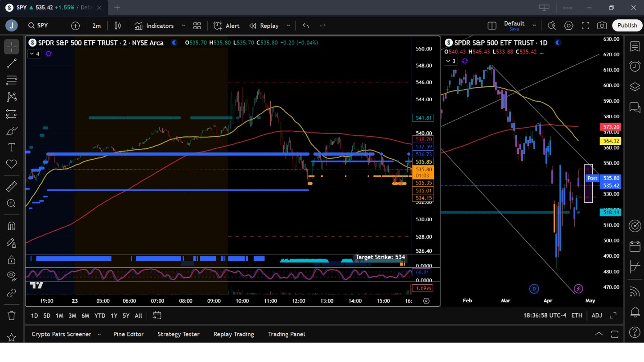Click the user avatar J
644x362 pixels.
tap(12, 26)
